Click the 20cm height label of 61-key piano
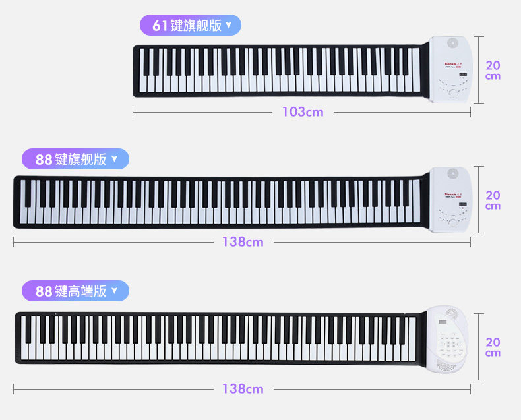This screenshot has width=521, height=420. [493, 70]
